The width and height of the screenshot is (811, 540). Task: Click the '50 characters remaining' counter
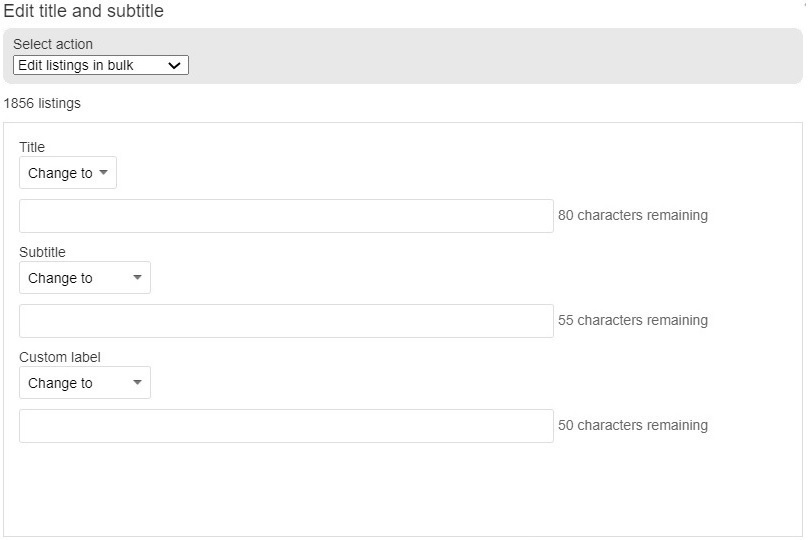[x=633, y=425]
